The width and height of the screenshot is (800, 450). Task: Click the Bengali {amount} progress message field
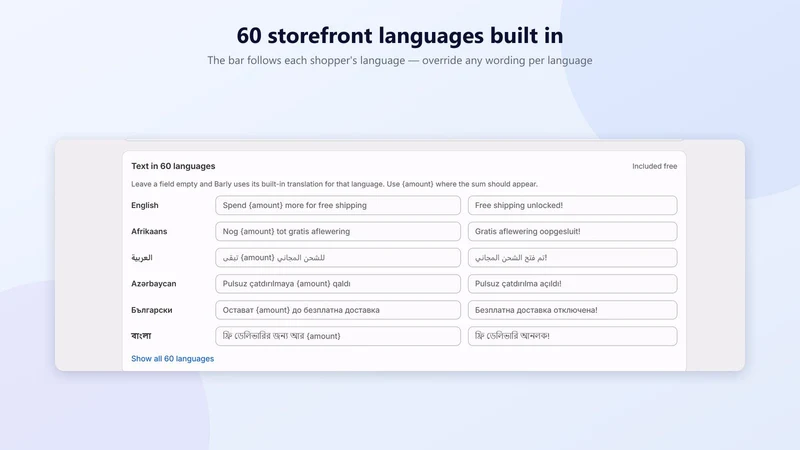(x=338, y=336)
